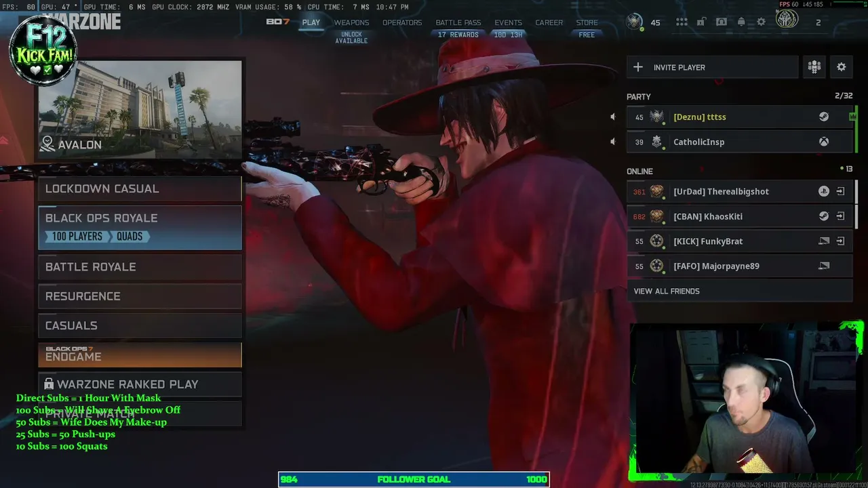The width and height of the screenshot is (868, 488).
Task: Select friend [FAFO] Majorpayne89
Action: (740, 266)
